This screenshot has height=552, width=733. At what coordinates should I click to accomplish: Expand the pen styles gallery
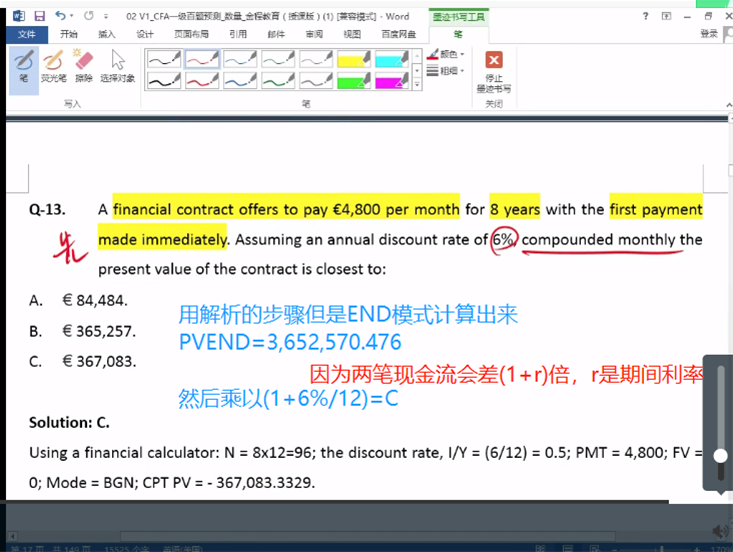click(417, 85)
